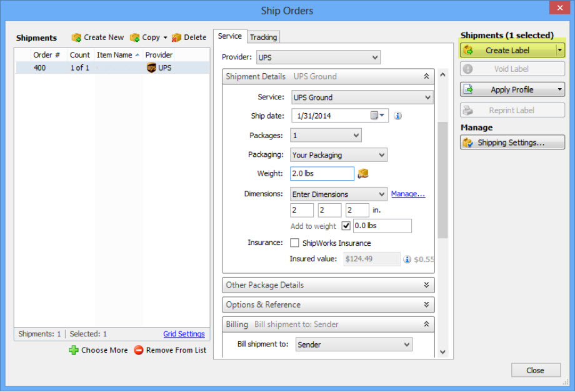Click the red Remove From List icon
Screen dimensions: 575x392
139,350
